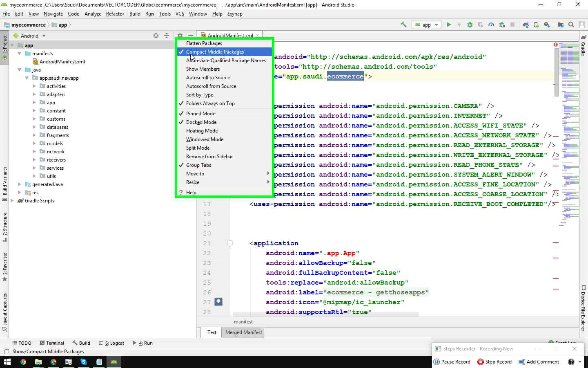Open the Resize submenu
588x368 pixels.
[x=225, y=182]
